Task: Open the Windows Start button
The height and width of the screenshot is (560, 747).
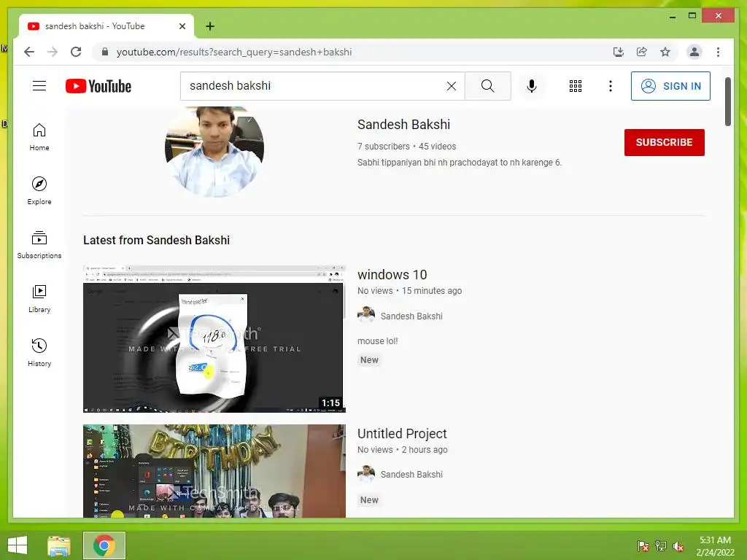Action: coord(18,545)
